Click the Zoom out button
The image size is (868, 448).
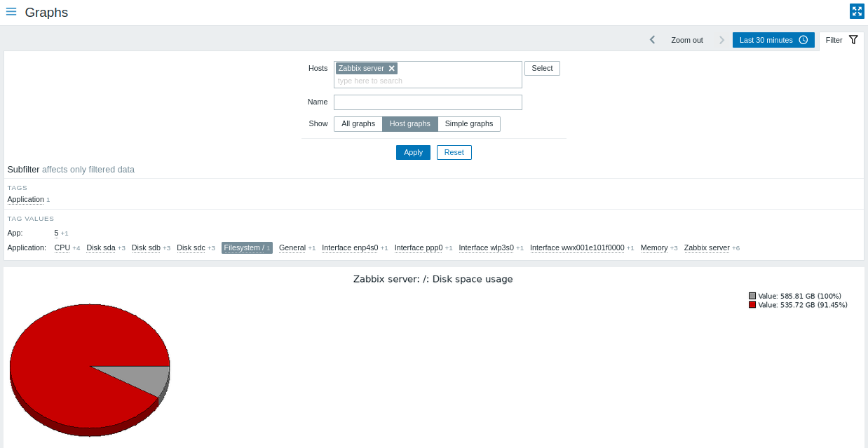[687, 40]
